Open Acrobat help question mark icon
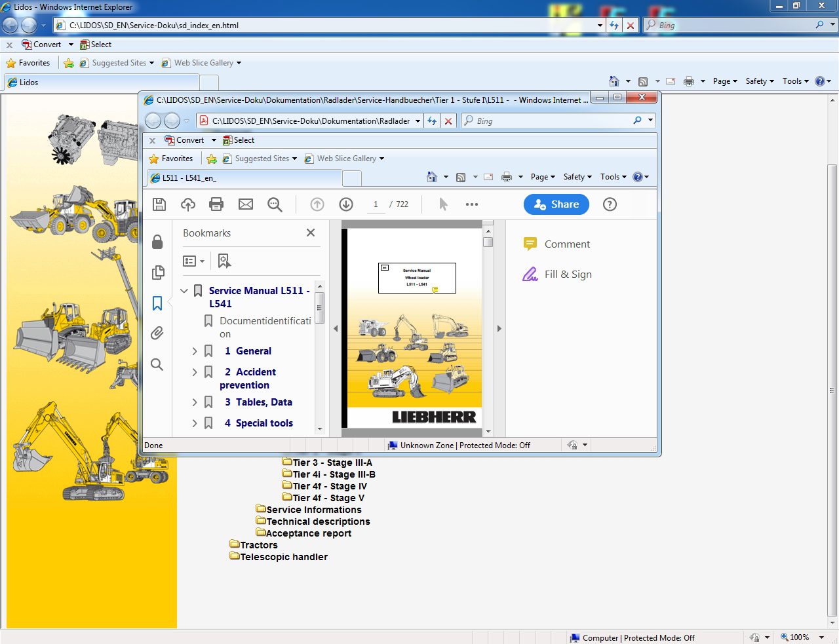Screen dimensions: 839x644 pyautogui.click(x=610, y=204)
